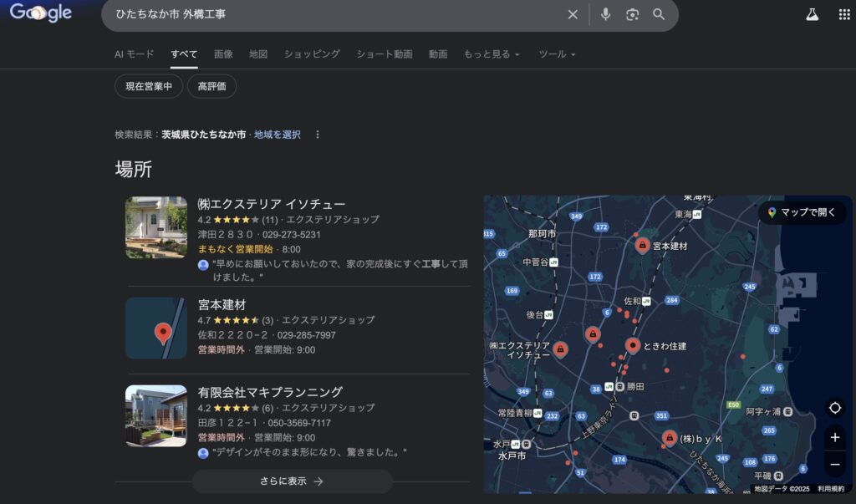Expand the もっと見る dropdown
This screenshot has height=504, width=856.
click(x=492, y=54)
